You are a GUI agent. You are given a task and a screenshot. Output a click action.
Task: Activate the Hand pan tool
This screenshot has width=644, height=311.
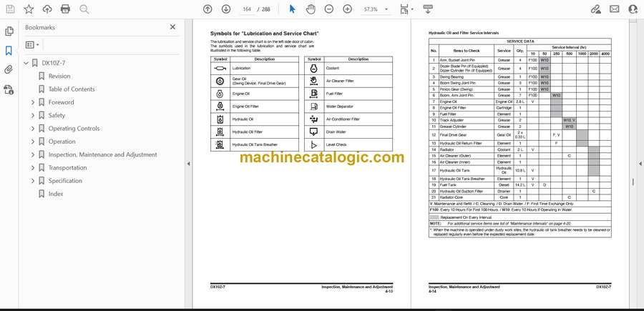click(x=311, y=9)
